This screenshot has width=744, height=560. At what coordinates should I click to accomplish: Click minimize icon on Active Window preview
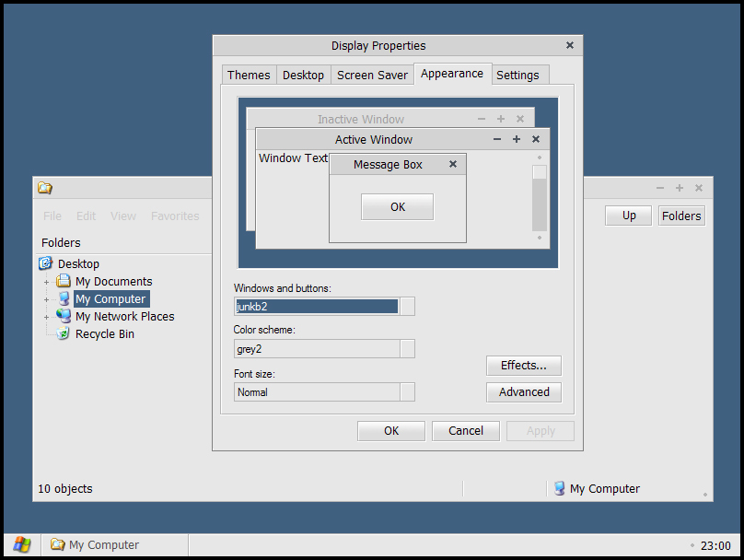pos(497,139)
